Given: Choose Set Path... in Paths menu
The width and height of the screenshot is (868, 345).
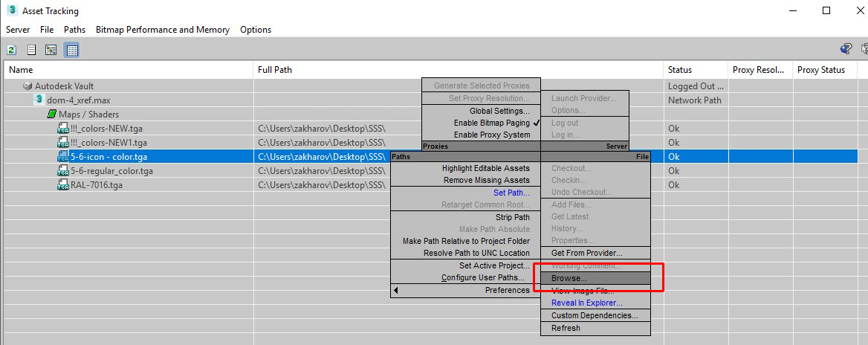Looking at the screenshot, I should (x=511, y=193).
